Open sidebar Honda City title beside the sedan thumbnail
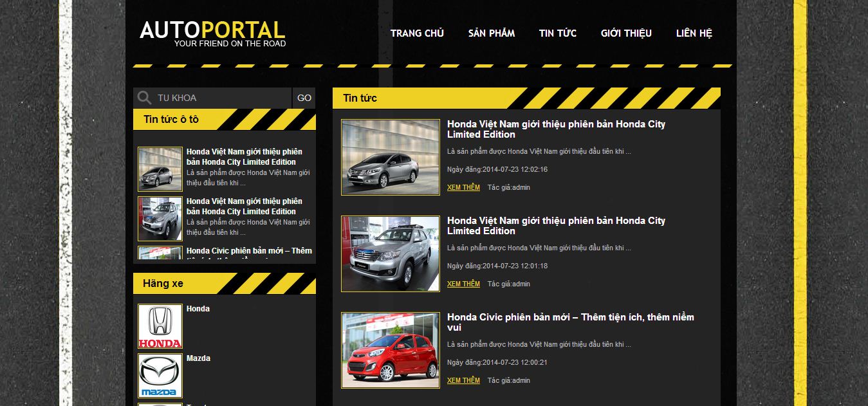Image resolution: width=868 pixels, height=406 pixels. coord(245,157)
